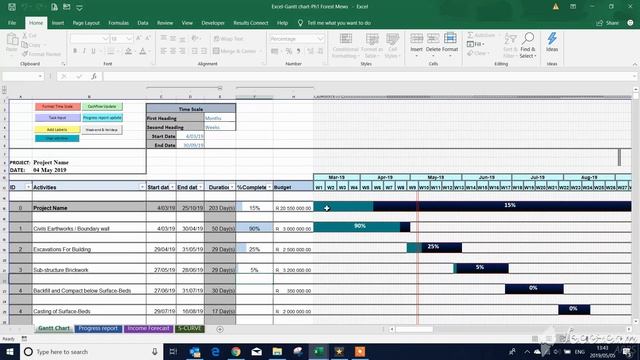Switch to the Page Layout ribbon tab
Image resolution: width=640 pixels, height=360 pixels.
click(86, 23)
